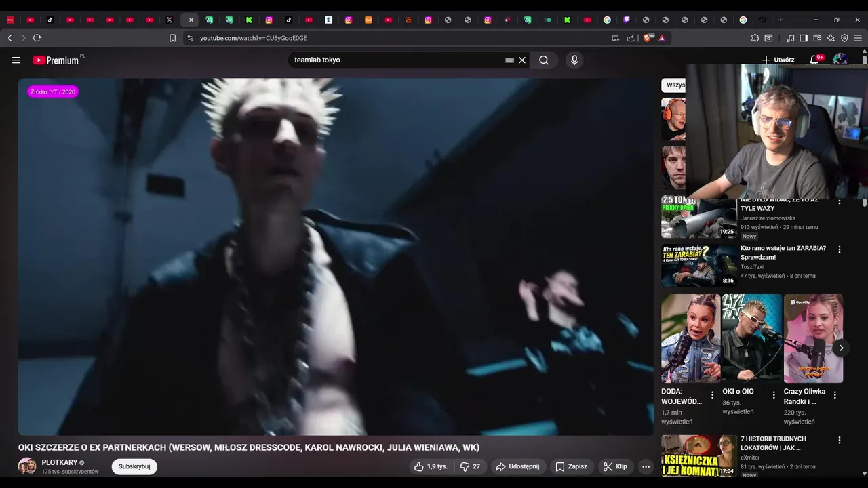Screen dimensions: 868x488
Task: Click the main video player
Action: tap(336, 256)
